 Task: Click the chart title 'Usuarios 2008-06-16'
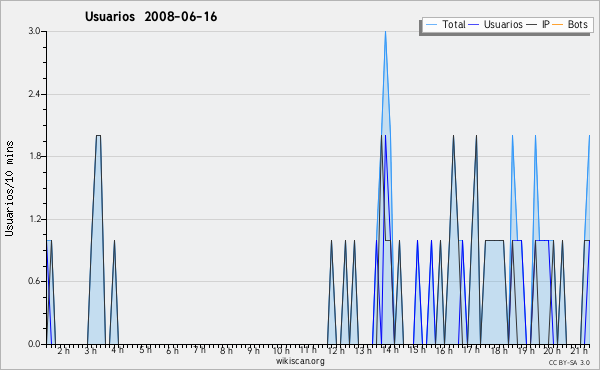(151, 17)
